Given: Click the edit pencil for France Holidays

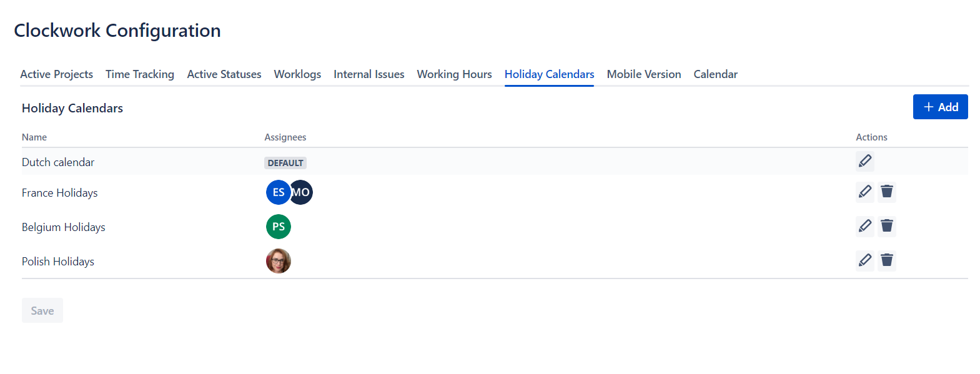Looking at the screenshot, I should [865, 192].
